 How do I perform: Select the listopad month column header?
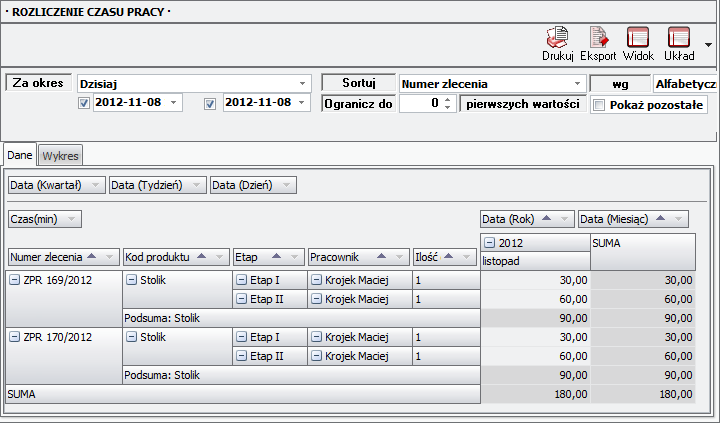pos(535,261)
